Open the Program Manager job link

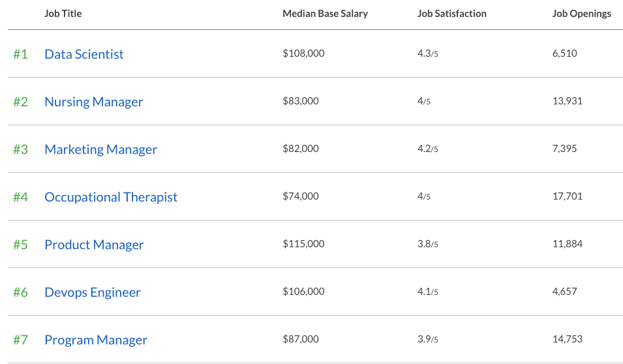(x=96, y=340)
